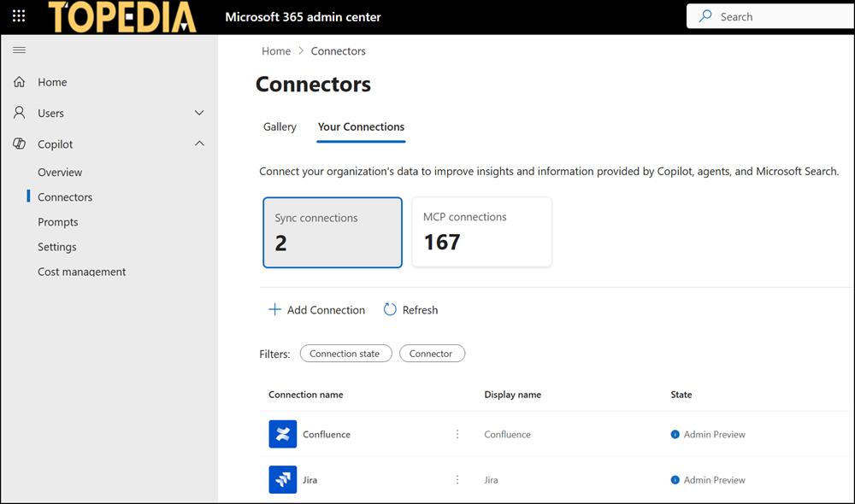Click the Connectors page heading
The image size is (855, 504).
coord(313,84)
